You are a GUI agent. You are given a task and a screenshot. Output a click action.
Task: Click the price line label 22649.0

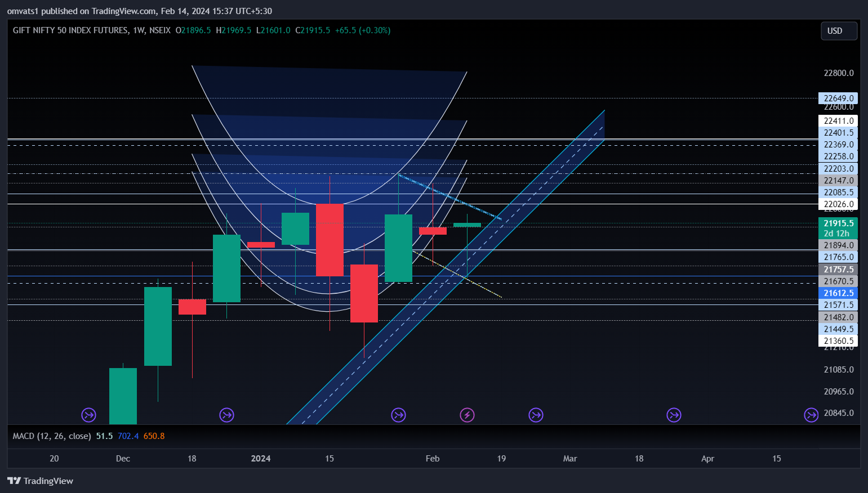click(838, 98)
